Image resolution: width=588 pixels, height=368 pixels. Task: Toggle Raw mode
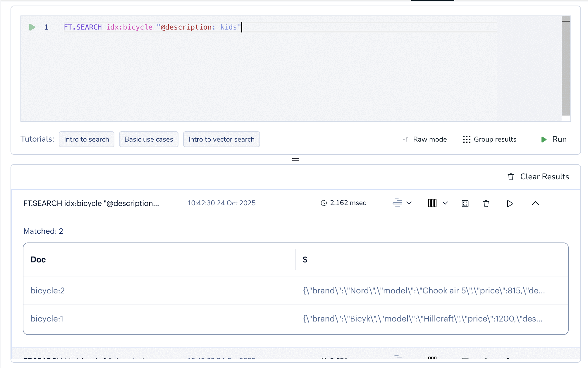(x=425, y=139)
